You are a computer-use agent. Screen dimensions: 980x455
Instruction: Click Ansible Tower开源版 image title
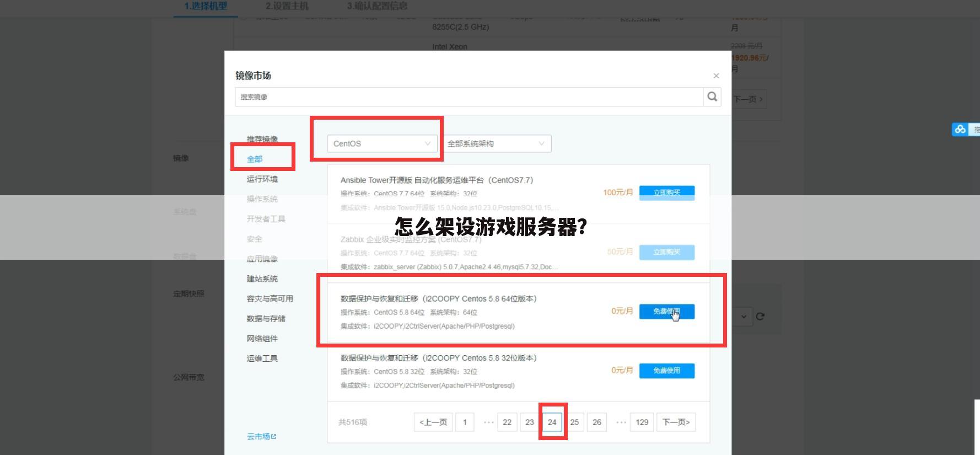click(x=437, y=180)
